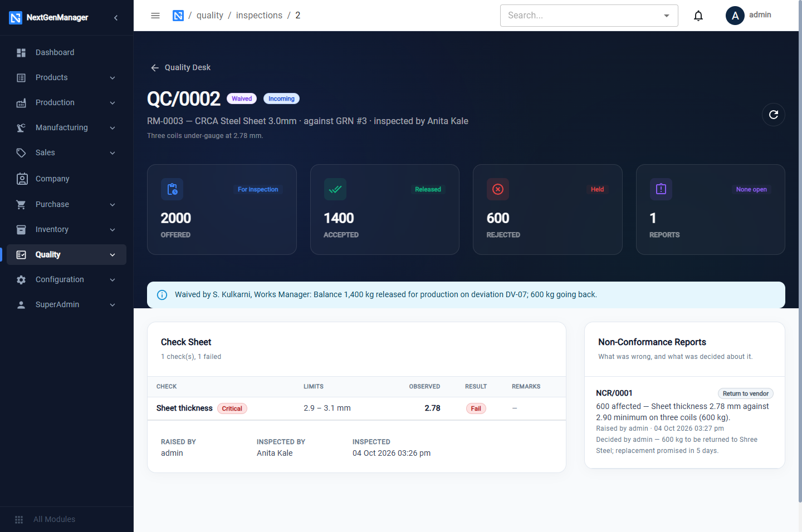The height and width of the screenshot is (532, 802).
Task: Click the NextGenManager logo icon in sidebar
Action: [16, 18]
